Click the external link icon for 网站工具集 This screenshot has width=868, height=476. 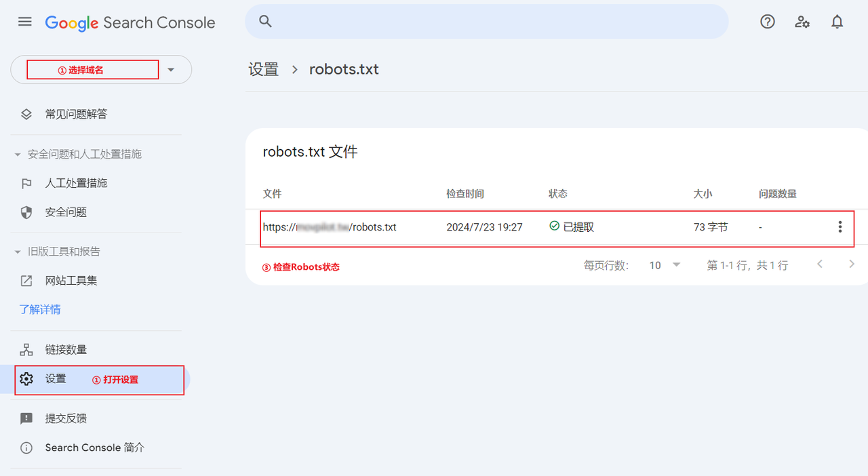point(26,281)
